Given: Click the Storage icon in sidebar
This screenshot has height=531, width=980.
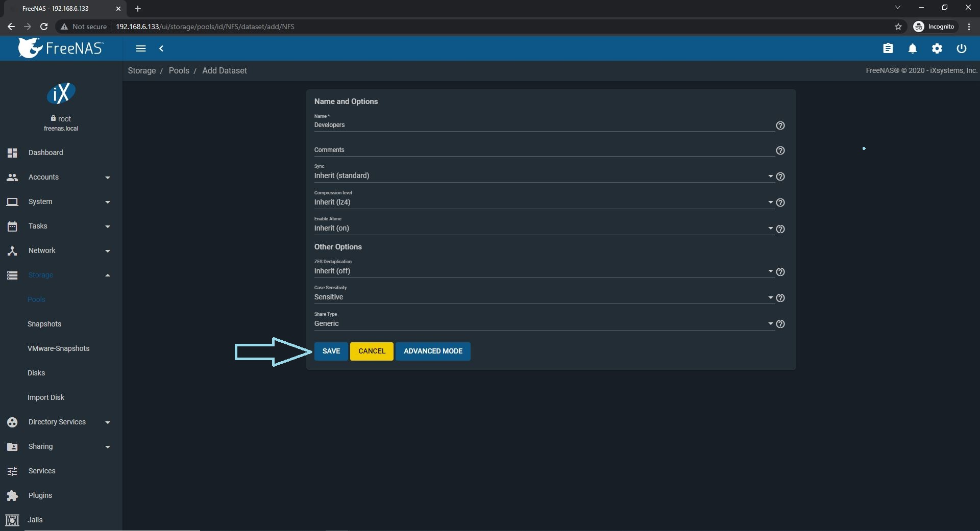Looking at the screenshot, I should [12, 275].
